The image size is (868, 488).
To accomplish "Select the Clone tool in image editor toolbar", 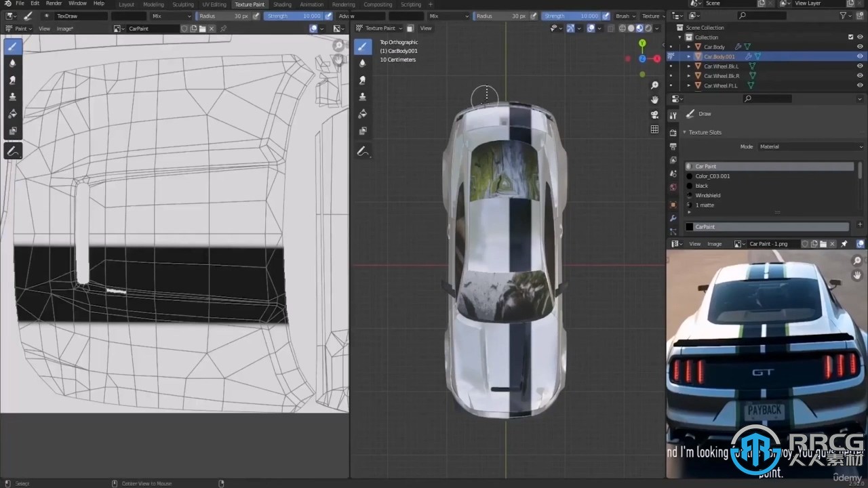I will (12, 97).
